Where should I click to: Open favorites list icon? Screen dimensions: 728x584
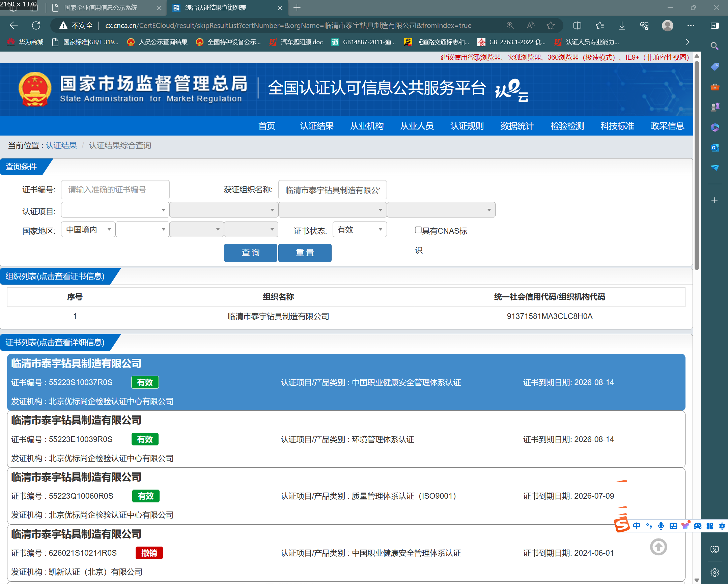click(600, 25)
